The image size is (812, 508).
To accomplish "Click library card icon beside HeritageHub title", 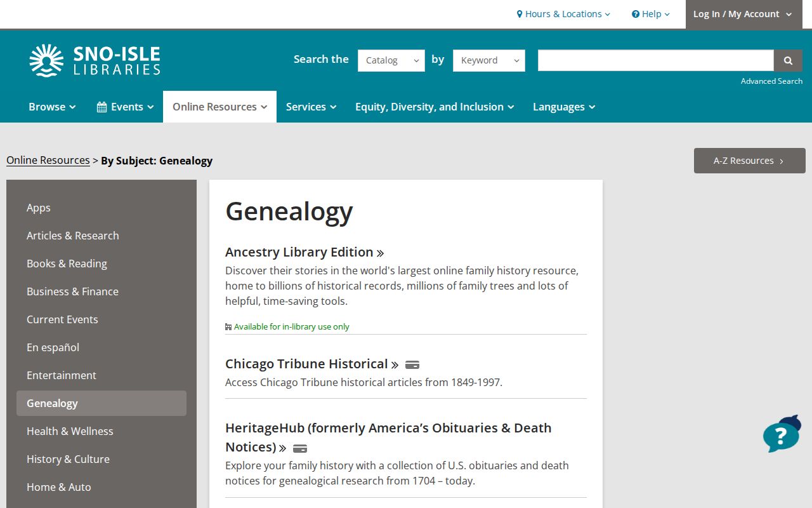I will [300, 448].
